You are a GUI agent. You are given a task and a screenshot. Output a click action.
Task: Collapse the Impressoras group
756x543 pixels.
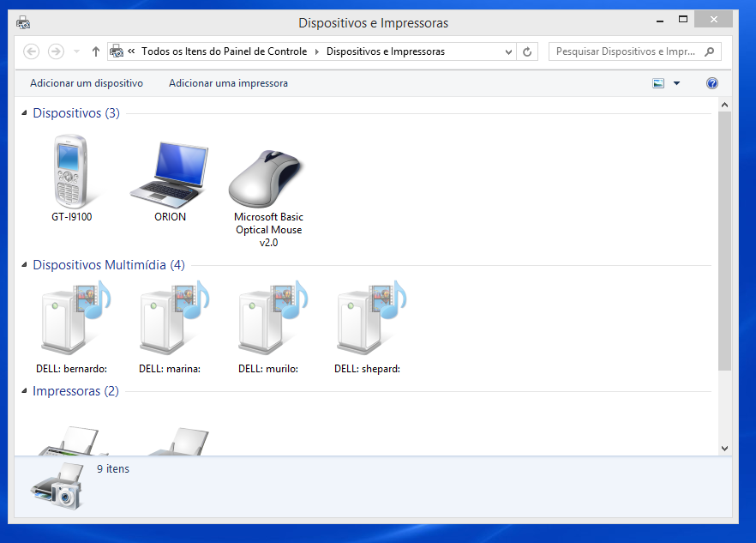point(24,391)
